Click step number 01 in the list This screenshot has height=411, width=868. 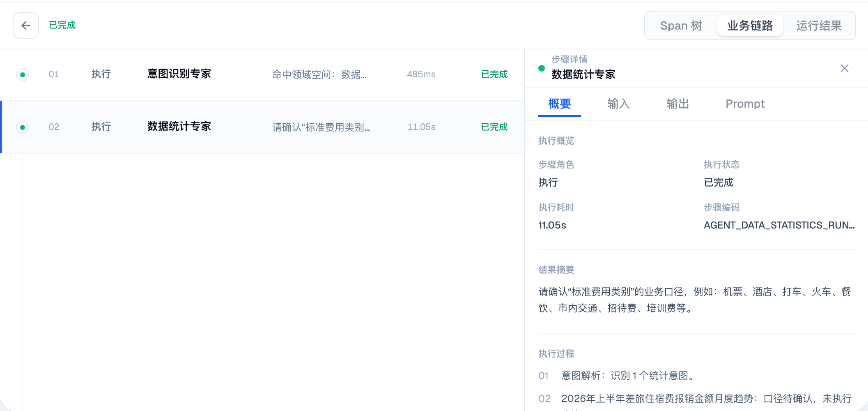54,74
